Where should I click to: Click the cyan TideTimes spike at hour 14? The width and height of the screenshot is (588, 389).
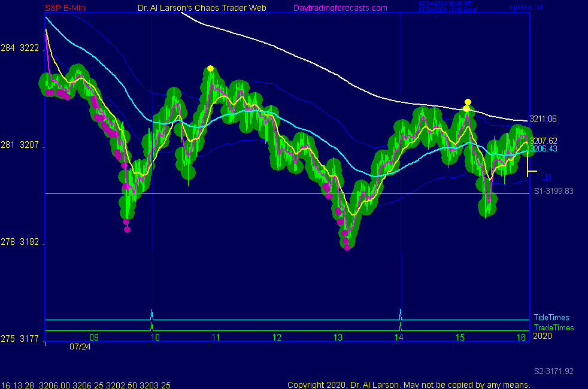pos(400,314)
